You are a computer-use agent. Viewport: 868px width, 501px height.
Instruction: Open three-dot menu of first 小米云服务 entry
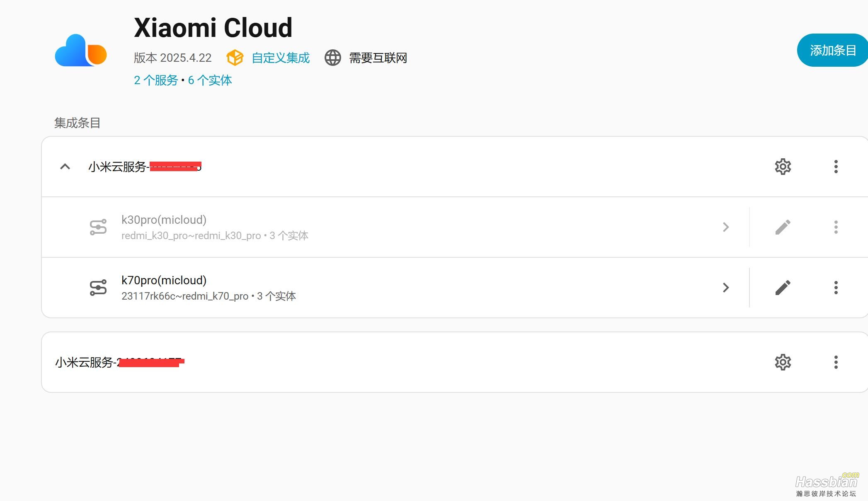click(836, 167)
